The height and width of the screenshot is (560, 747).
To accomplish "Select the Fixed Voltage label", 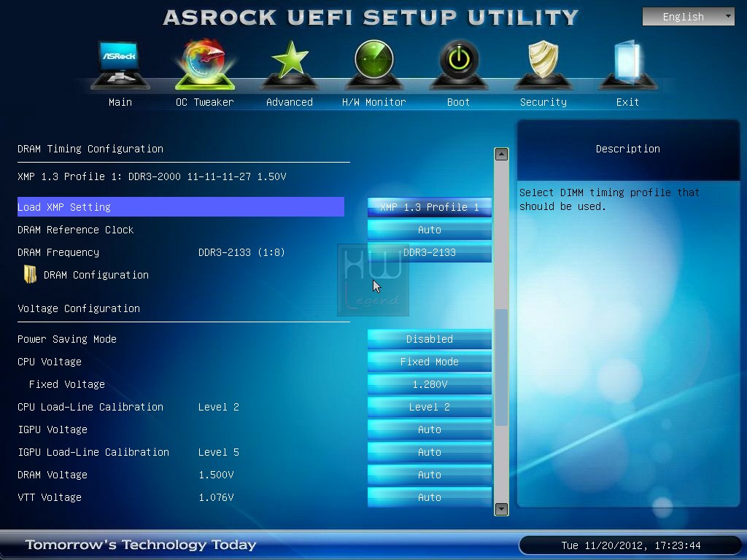I will [66, 384].
